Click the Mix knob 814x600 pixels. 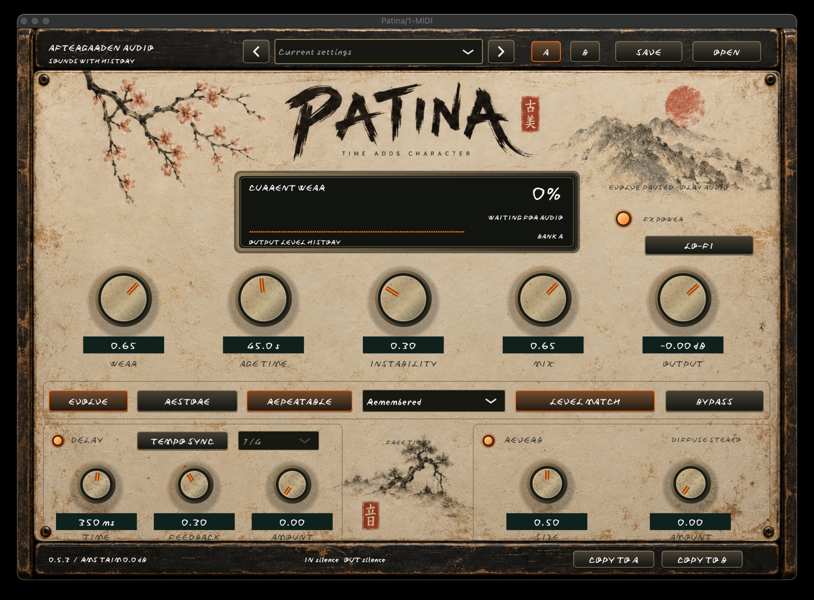click(543, 299)
